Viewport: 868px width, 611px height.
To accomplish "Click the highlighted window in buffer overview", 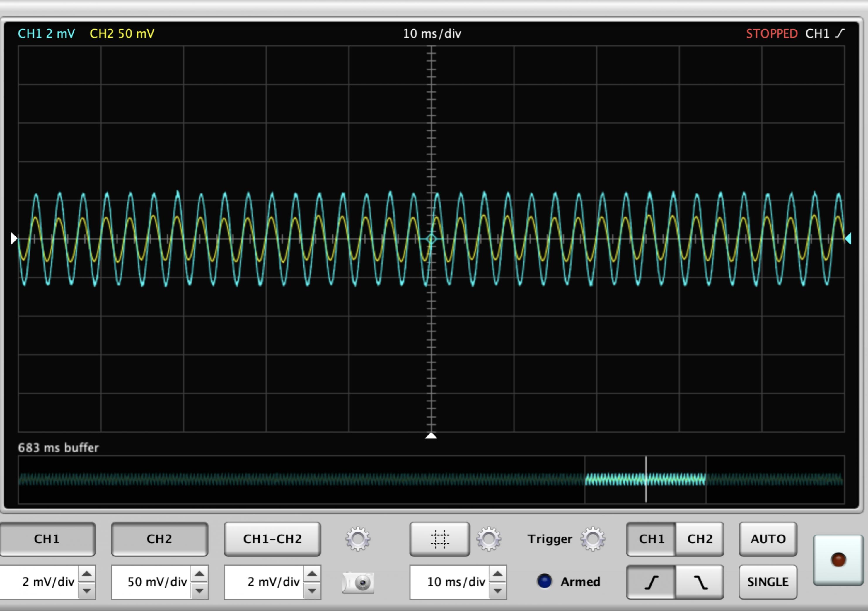I will coord(645,479).
